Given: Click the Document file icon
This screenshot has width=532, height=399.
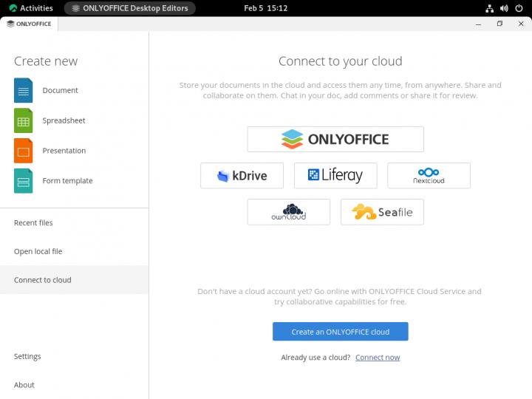Looking at the screenshot, I should (x=23, y=90).
